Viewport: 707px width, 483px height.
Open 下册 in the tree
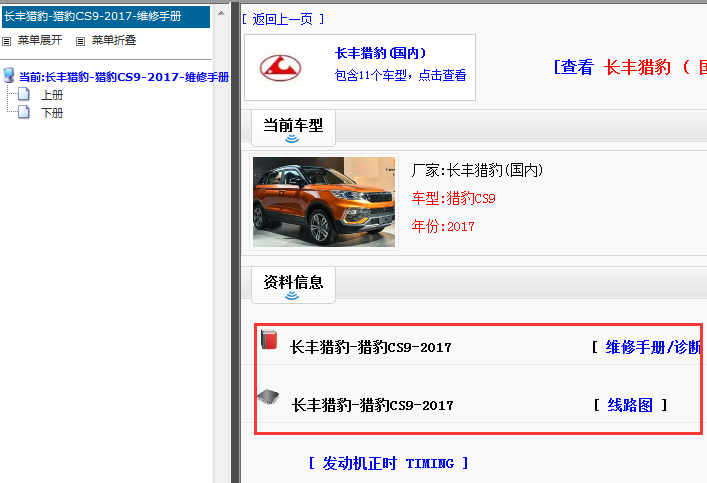pyautogui.click(x=52, y=113)
